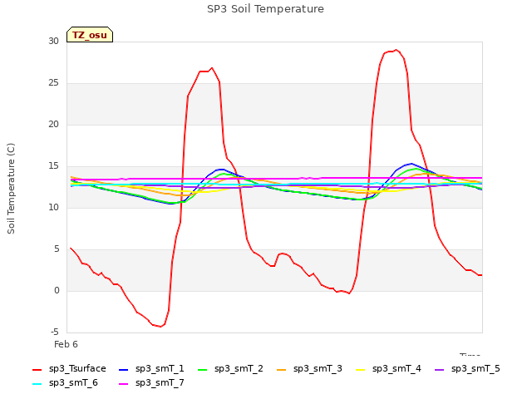Toggle the sp3_smT_3 legend entry
The width and height of the screenshot is (532, 399).
(x=309, y=369)
